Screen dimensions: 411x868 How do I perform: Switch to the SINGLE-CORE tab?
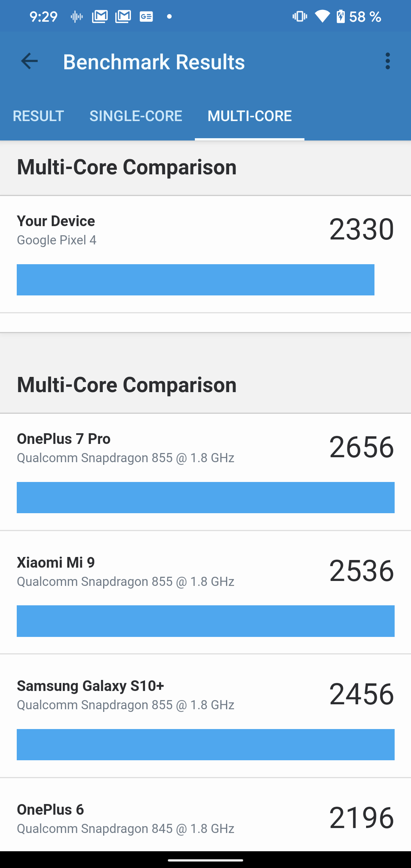136,116
